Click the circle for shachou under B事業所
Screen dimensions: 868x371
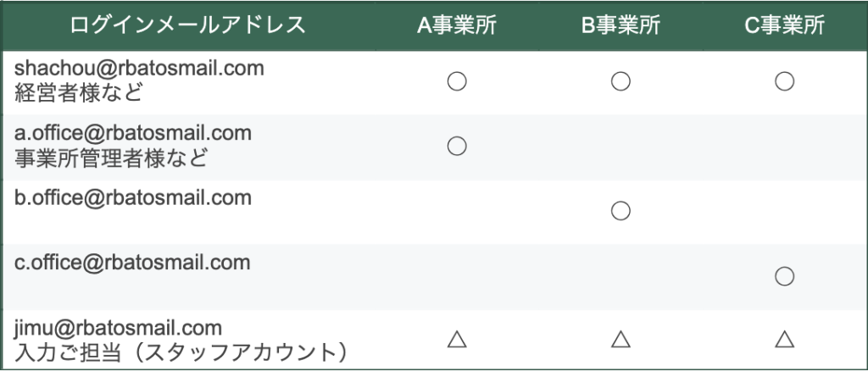(620, 82)
